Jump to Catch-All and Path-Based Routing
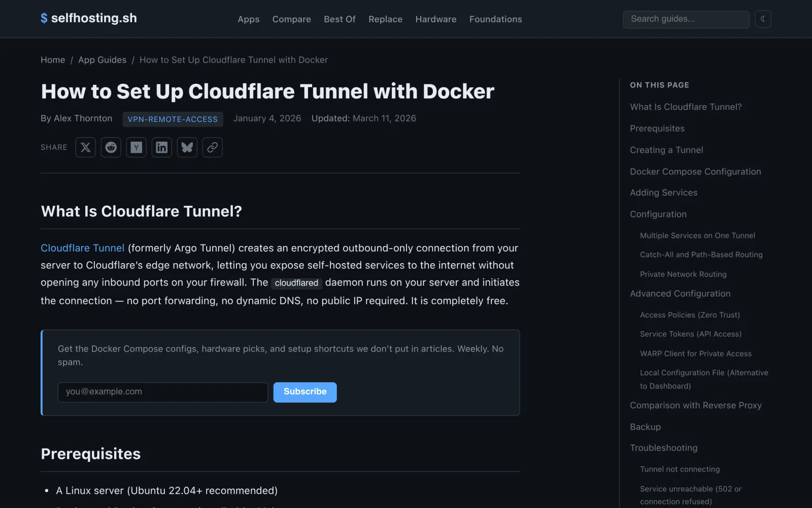The width and height of the screenshot is (812, 508). (x=701, y=255)
